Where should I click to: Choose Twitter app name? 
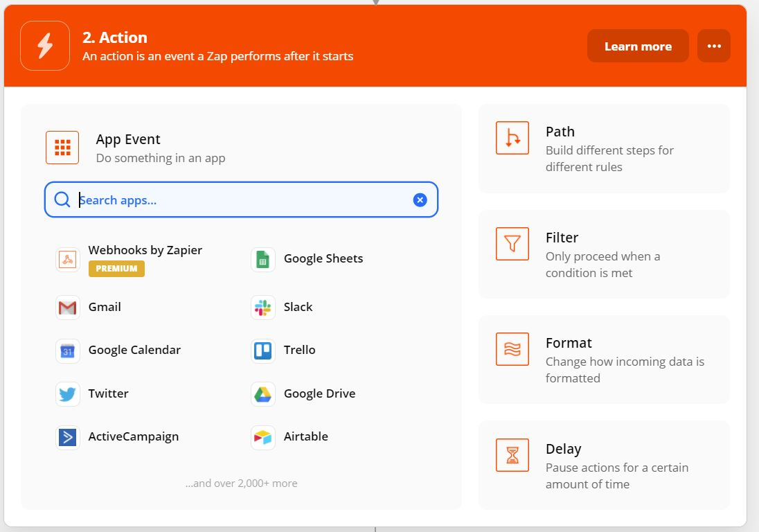109,393
